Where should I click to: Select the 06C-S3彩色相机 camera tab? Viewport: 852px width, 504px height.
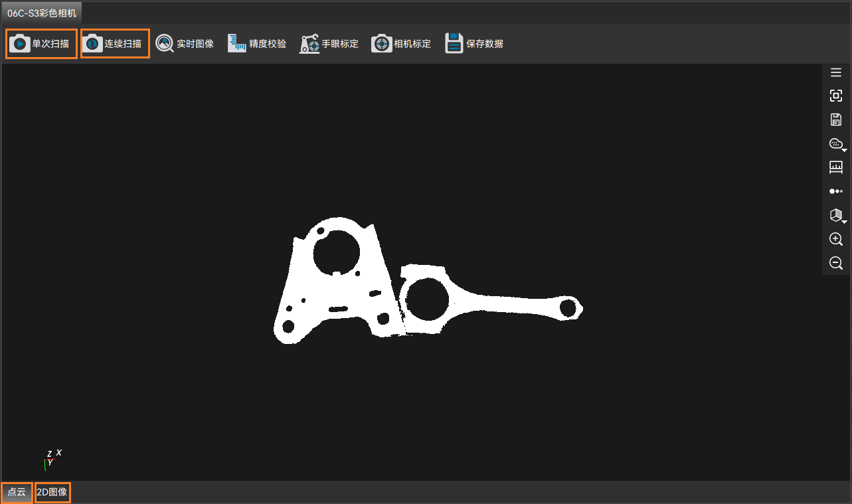pyautogui.click(x=41, y=13)
